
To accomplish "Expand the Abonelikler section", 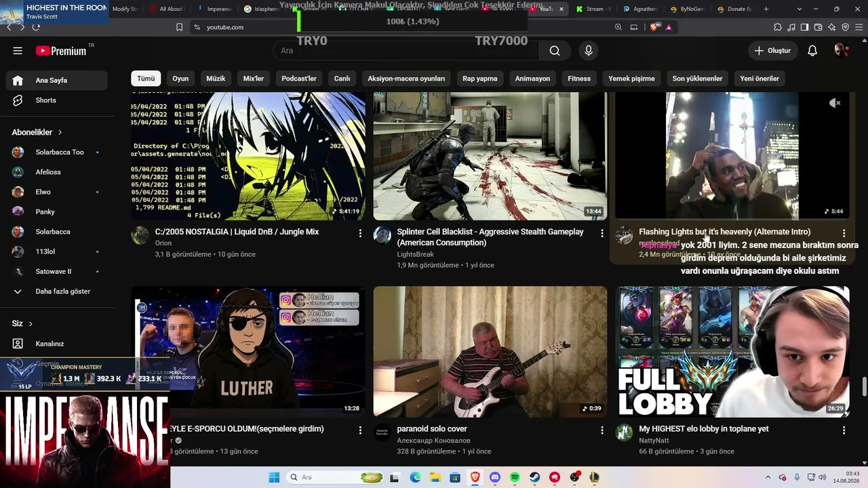I will coord(37,132).
